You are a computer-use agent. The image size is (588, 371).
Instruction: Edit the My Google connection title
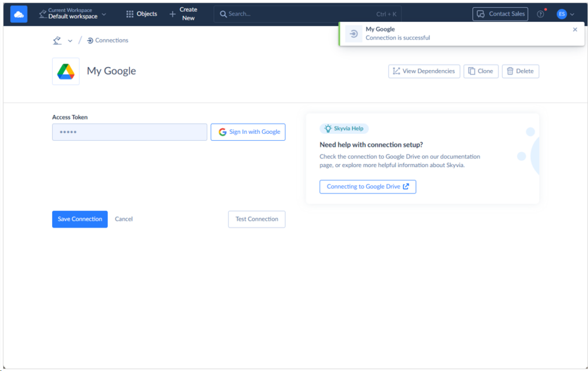click(x=111, y=71)
